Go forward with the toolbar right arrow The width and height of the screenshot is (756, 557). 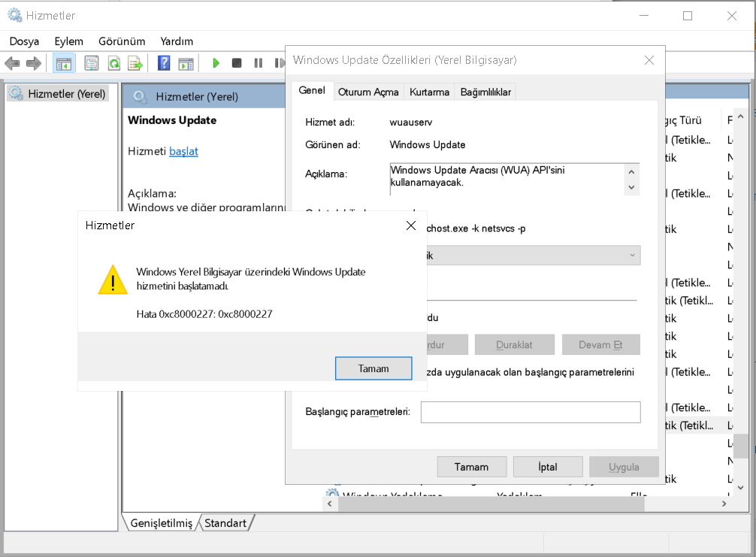(34, 63)
